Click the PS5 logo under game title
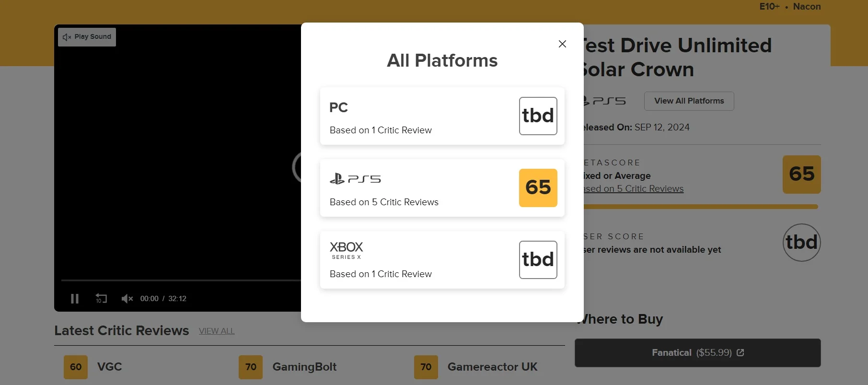 click(x=604, y=101)
